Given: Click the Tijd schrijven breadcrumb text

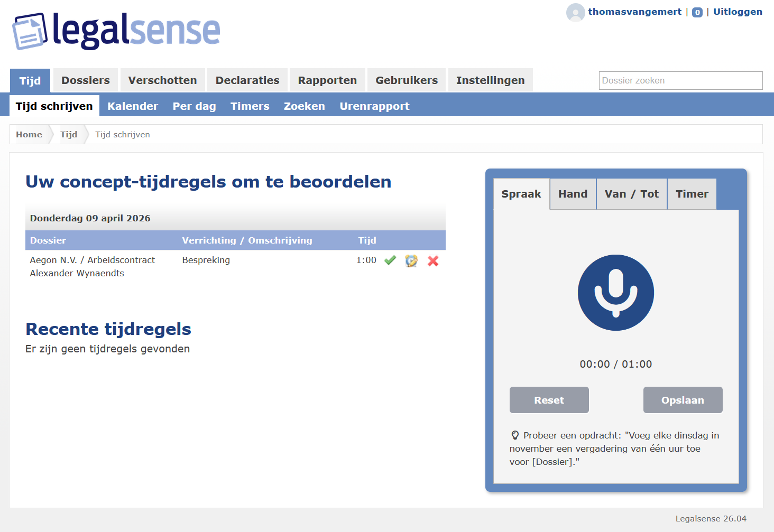Looking at the screenshot, I should tap(123, 134).
